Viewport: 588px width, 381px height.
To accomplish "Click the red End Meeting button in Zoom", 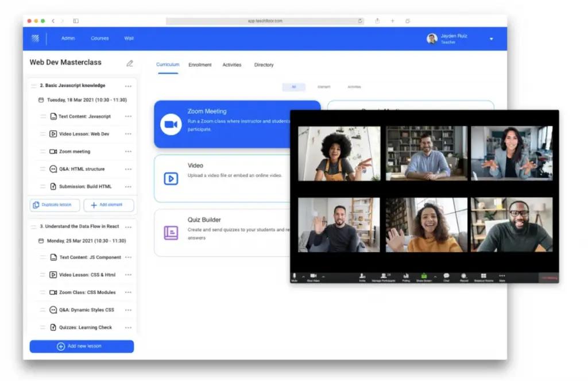I will (548, 278).
